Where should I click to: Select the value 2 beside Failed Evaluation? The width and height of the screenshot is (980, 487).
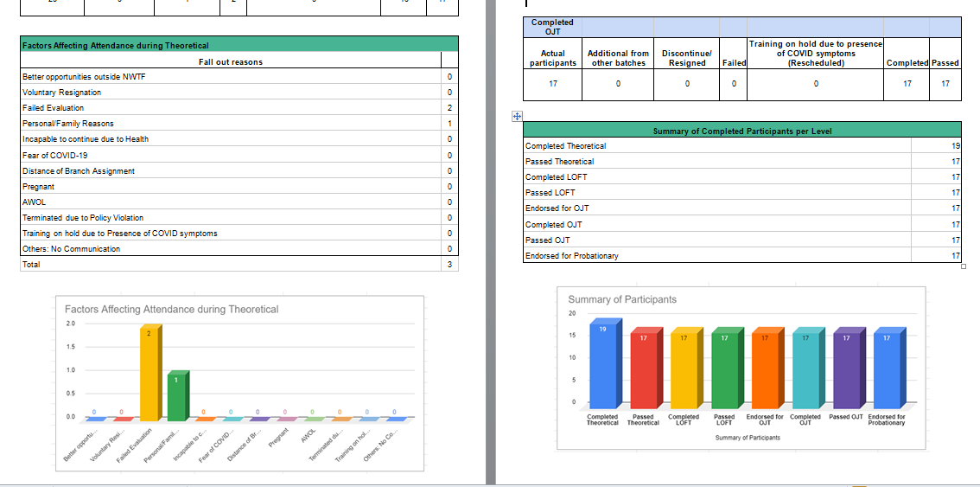449,108
